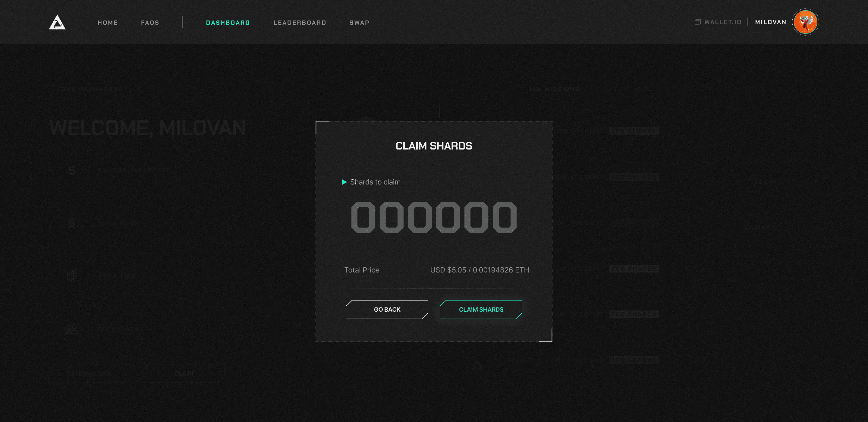The image size is (868, 422).
Task: Click the 000000 shards amount field
Action: [x=434, y=217]
